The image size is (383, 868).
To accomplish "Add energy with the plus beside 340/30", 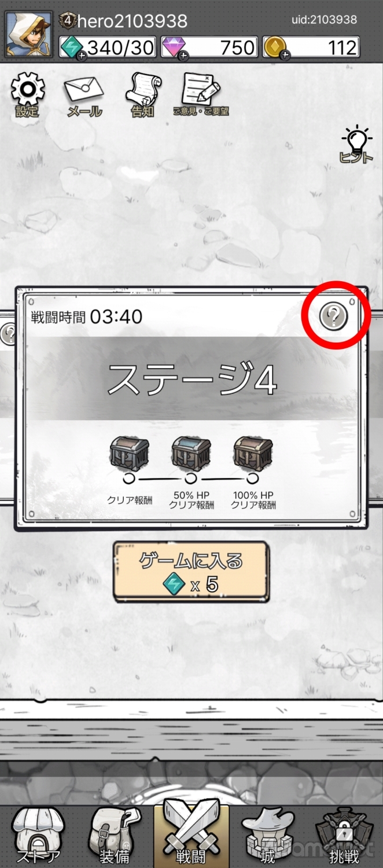I will [x=82, y=56].
